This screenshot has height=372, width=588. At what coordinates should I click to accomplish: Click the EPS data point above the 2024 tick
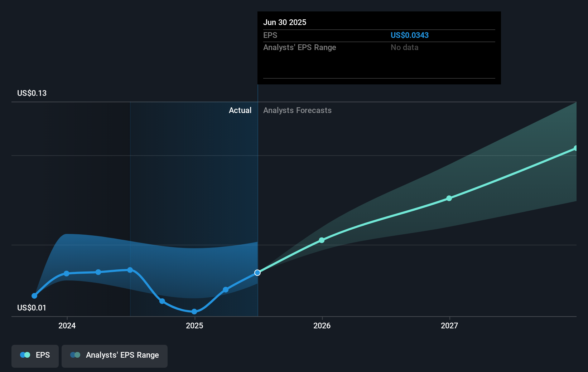(67, 274)
